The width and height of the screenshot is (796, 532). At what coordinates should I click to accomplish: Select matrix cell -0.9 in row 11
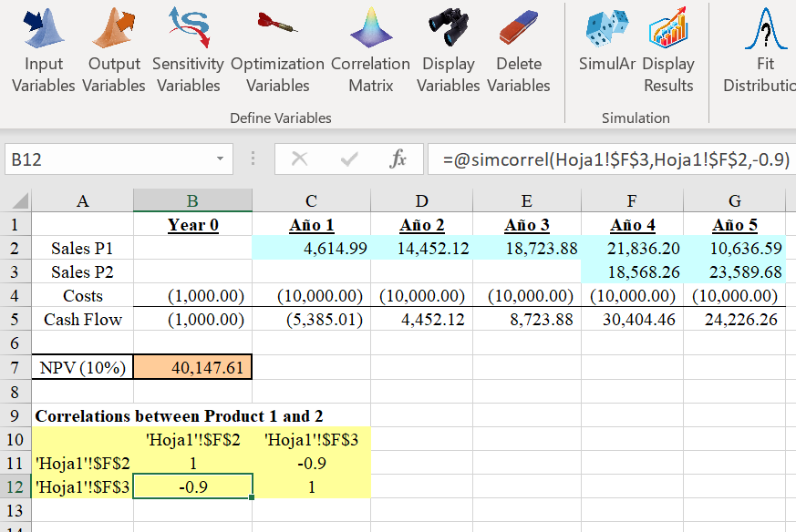click(311, 463)
